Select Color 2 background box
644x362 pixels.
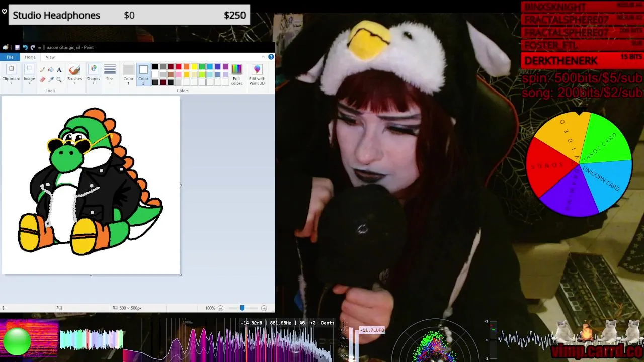tap(143, 74)
